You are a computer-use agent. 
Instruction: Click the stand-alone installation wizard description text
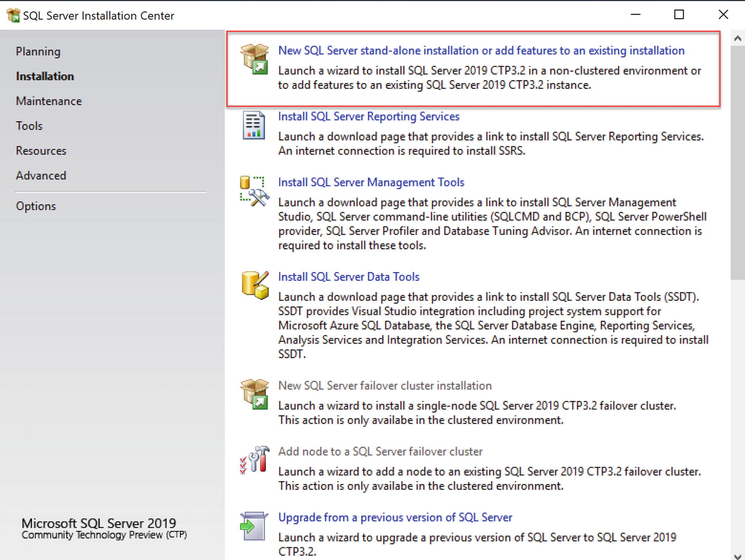pos(489,78)
